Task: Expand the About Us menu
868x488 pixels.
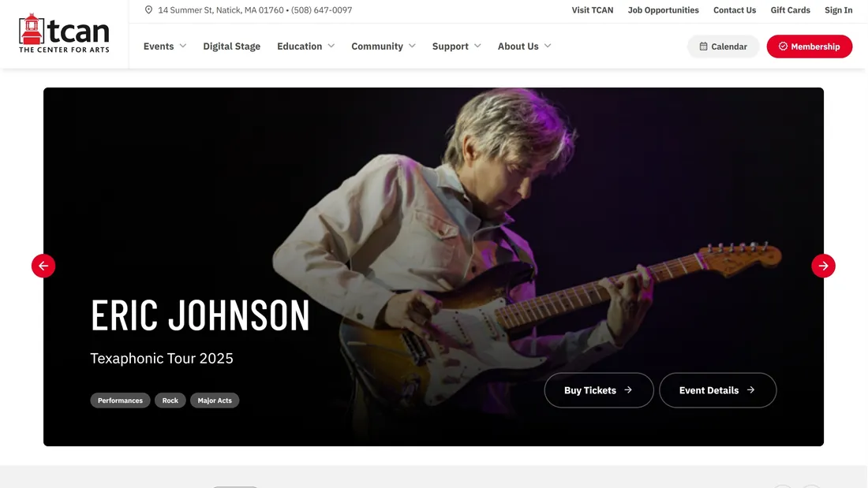Action: [x=524, y=46]
